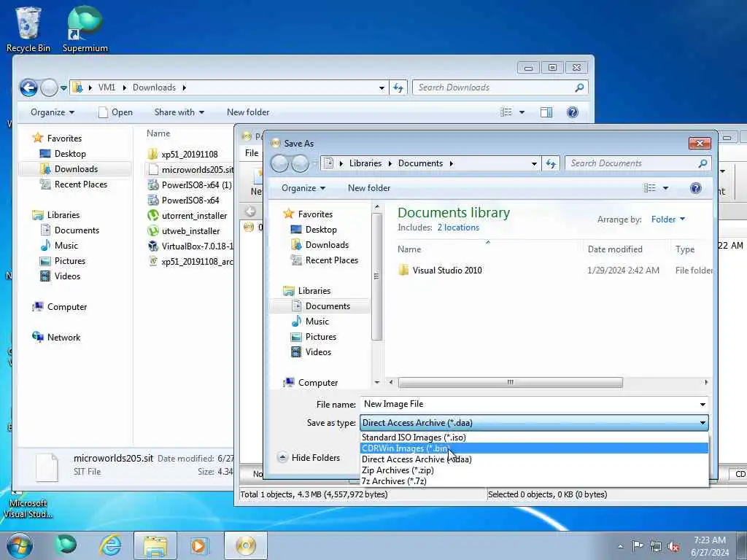Open the Arrange by Folder dropdown

(x=668, y=219)
